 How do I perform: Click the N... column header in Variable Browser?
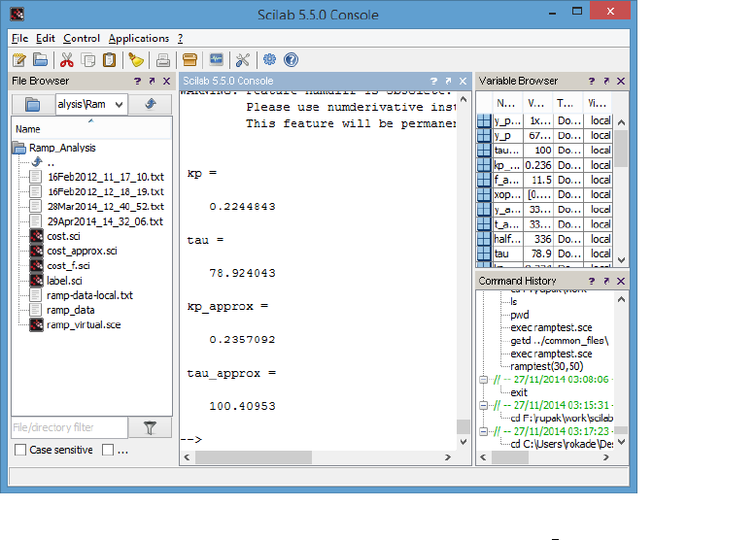tap(507, 103)
